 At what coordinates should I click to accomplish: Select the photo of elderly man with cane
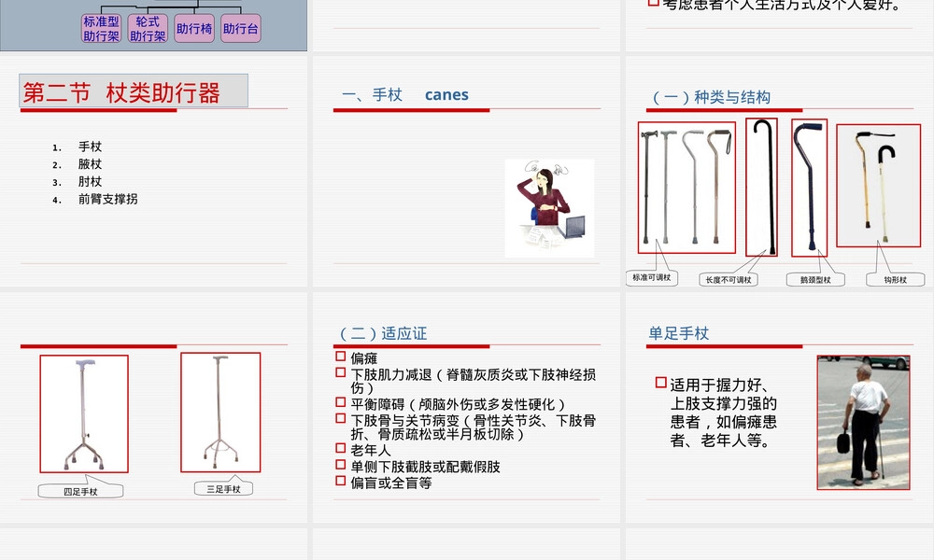point(864,423)
